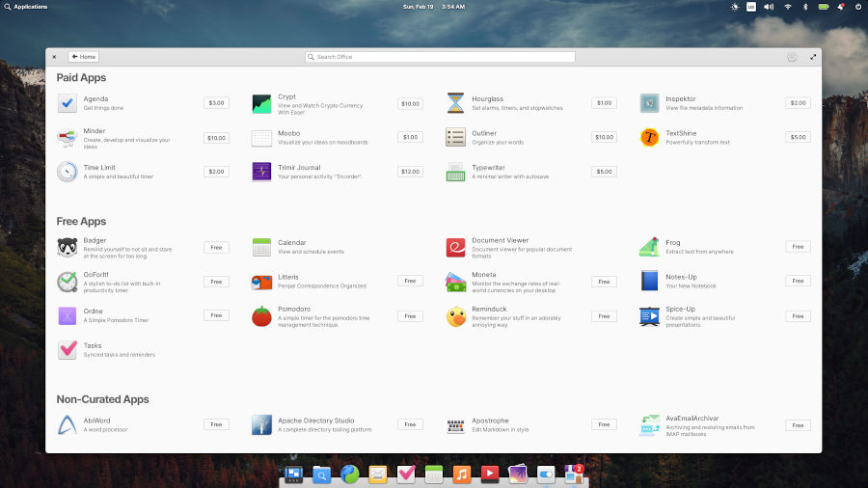Click the Apache Directory Studio icon
This screenshot has width=868, height=488.
pos(261,425)
